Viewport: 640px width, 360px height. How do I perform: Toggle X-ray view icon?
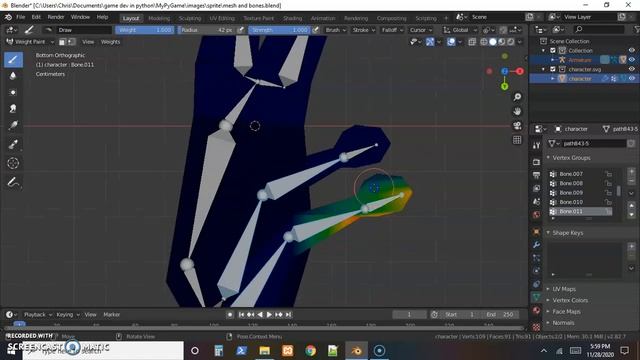click(x=472, y=42)
